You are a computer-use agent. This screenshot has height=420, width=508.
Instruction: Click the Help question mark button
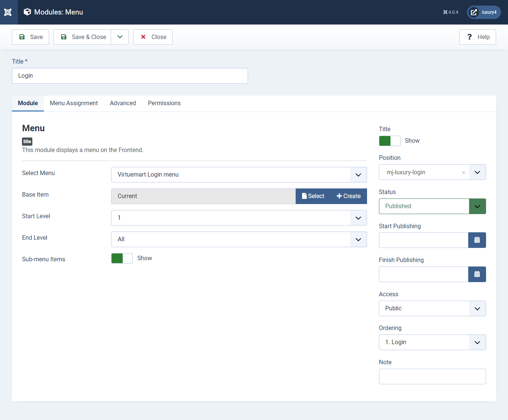point(477,37)
